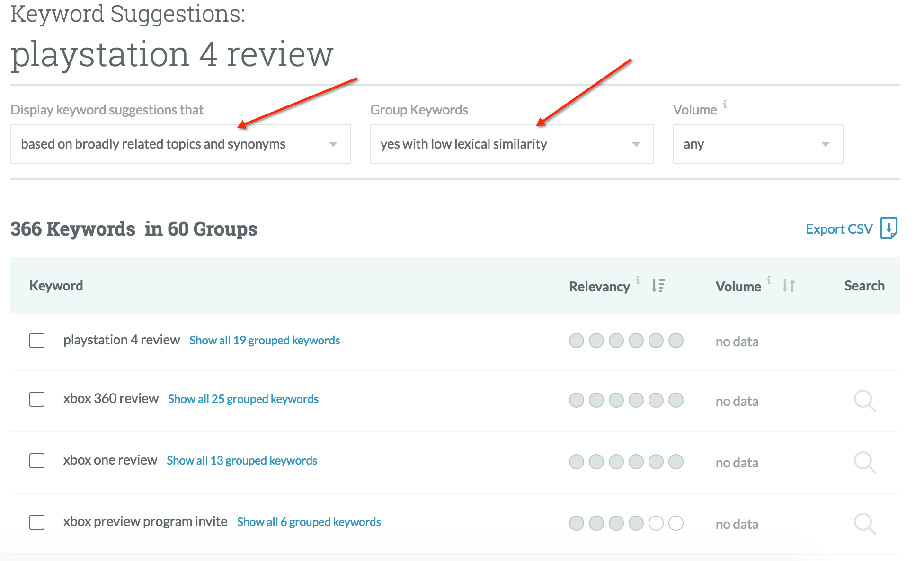
Task: Click 'no data' in the xbox 360 review row
Action: [x=737, y=401]
